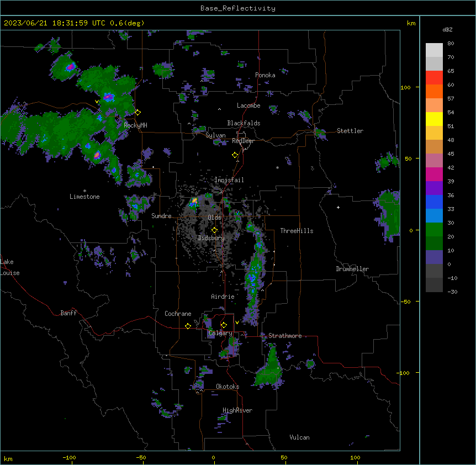Image resolution: width=476 pixels, height=465 pixels.
Task: Click the yellow diamond marker below Cochrane
Action: 188,326
